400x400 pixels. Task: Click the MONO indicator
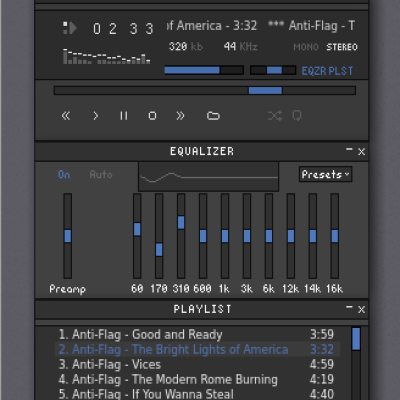(306, 47)
